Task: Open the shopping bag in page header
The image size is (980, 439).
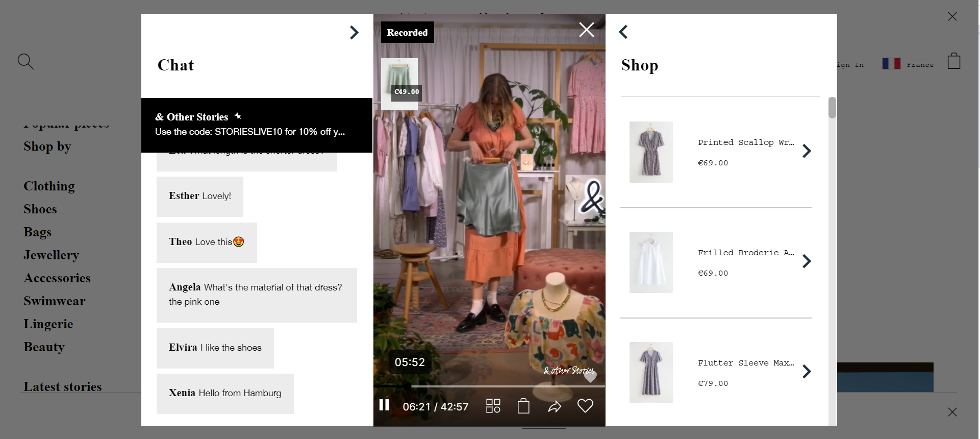Action: (x=954, y=61)
